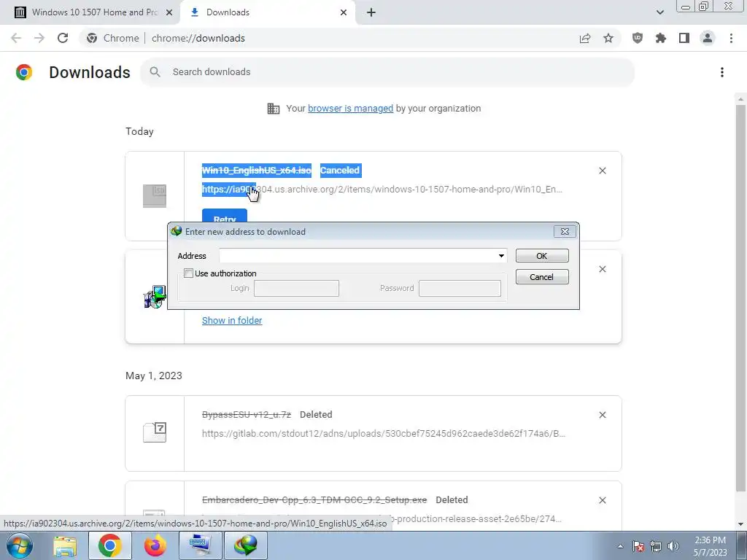Image resolution: width=747 pixels, height=560 pixels.
Task: Open the browser is managed link
Action: pos(350,109)
